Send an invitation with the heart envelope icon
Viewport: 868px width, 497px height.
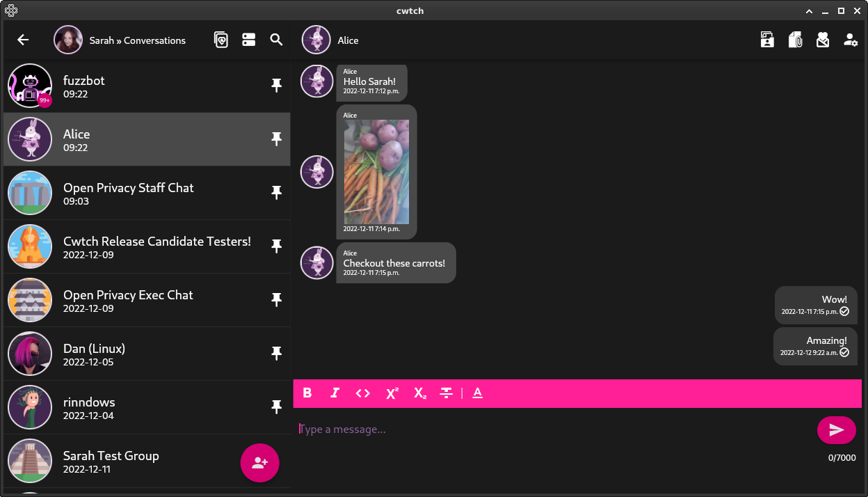pos(823,40)
